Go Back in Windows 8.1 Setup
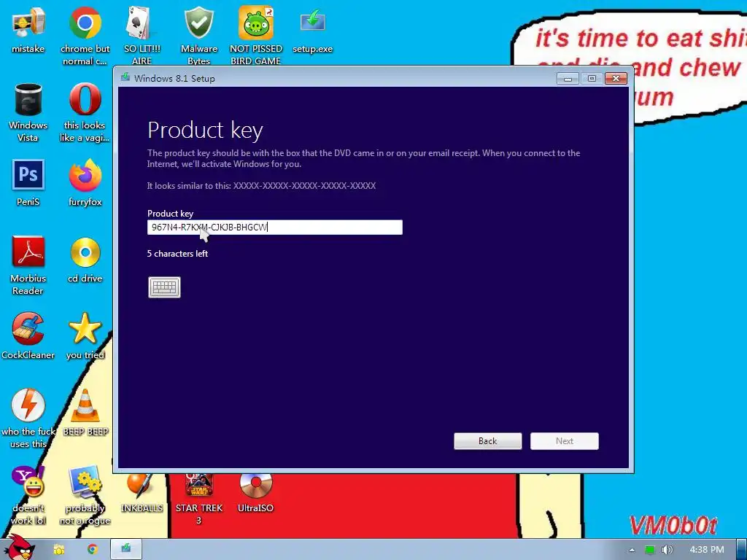This screenshot has width=747, height=560. [x=488, y=441]
